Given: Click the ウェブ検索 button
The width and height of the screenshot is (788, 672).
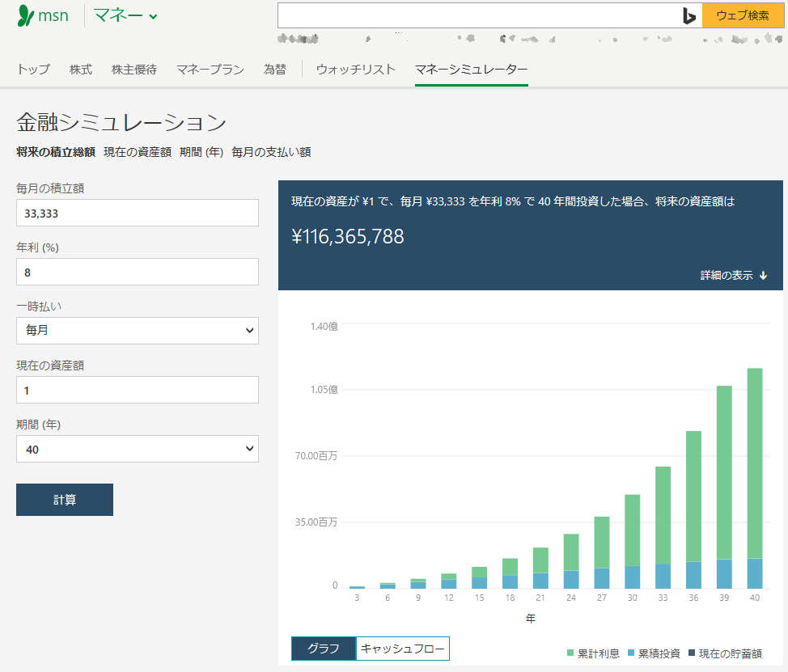Looking at the screenshot, I should (742, 15).
